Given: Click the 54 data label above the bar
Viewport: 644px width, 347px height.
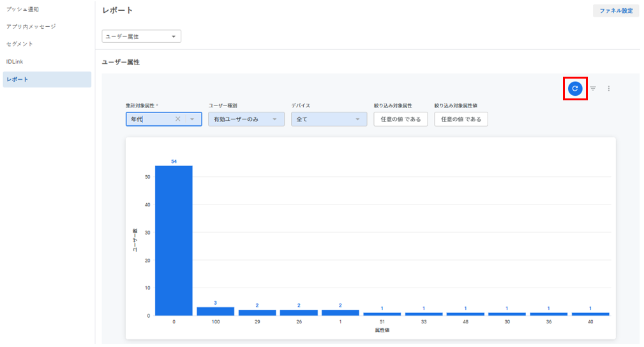Looking at the screenshot, I should 174,162.
